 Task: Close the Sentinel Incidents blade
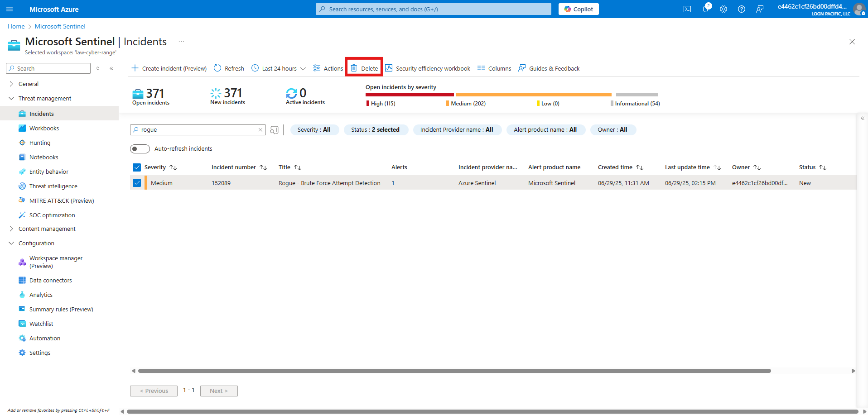pos(852,42)
